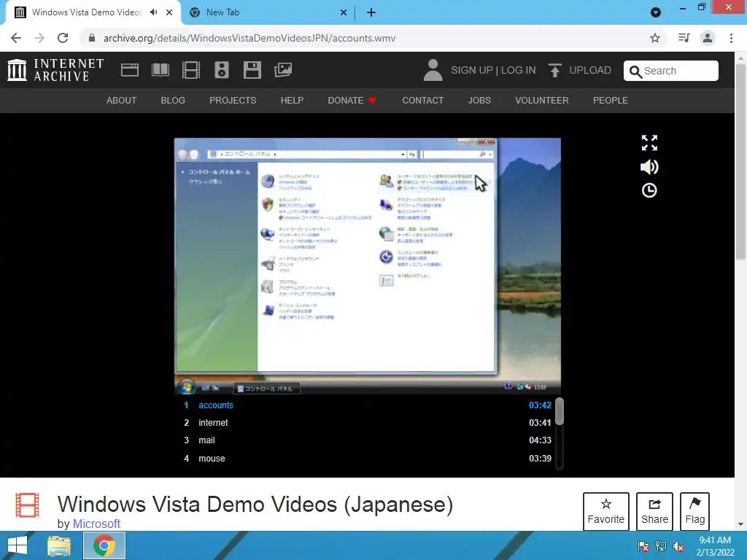Viewport: 747px width, 560px height.
Task: Open the HELP menu item
Action: click(292, 101)
